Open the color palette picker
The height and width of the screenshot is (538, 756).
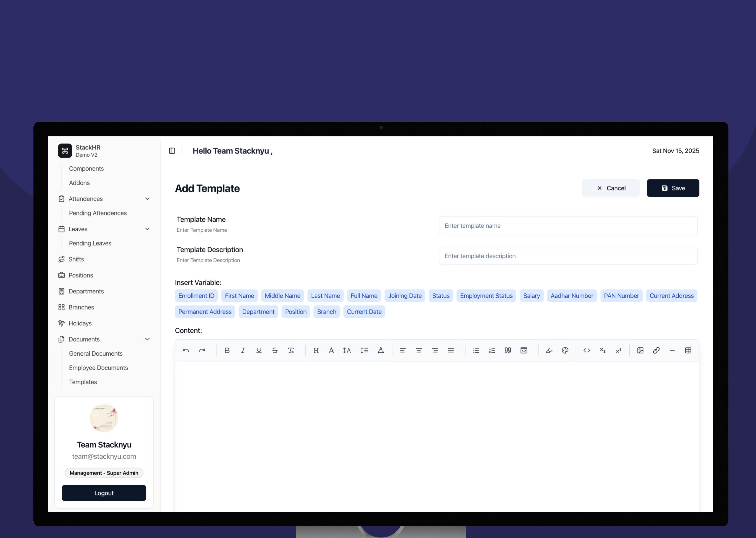[565, 350]
